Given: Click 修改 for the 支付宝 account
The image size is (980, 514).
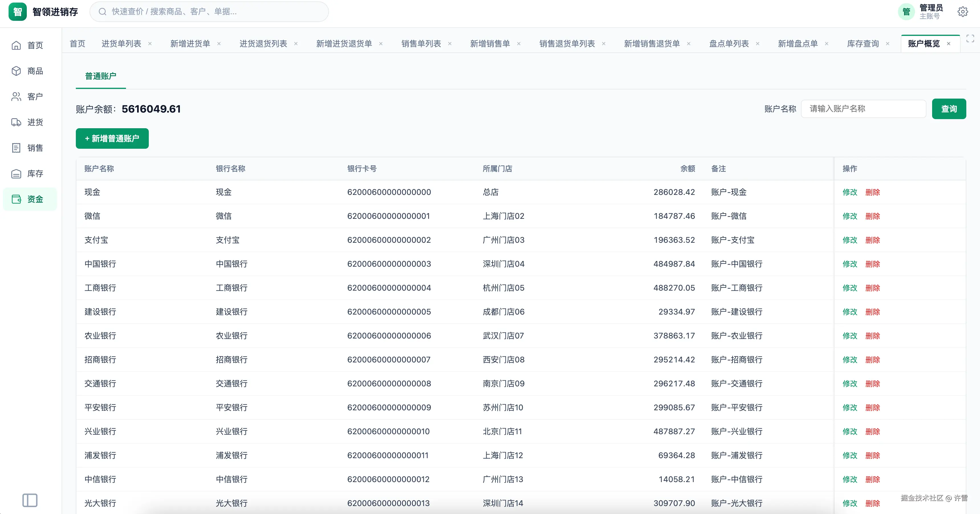Looking at the screenshot, I should 850,240.
